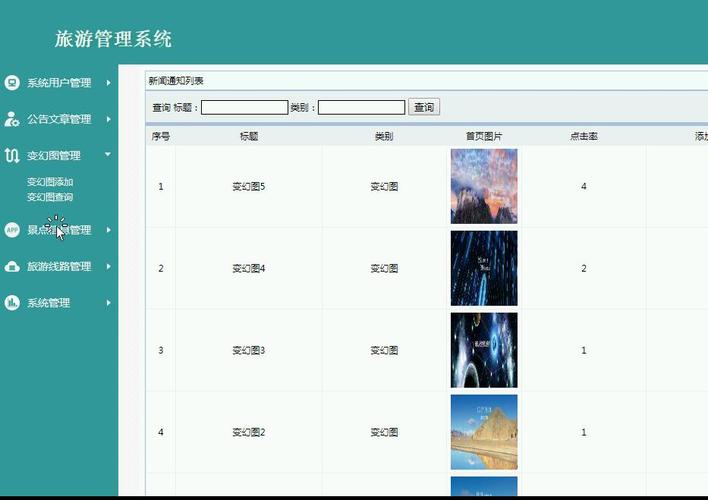708x500 pixels.
Task: Select title cell 变幻图2
Action: (x=249, y=432)
